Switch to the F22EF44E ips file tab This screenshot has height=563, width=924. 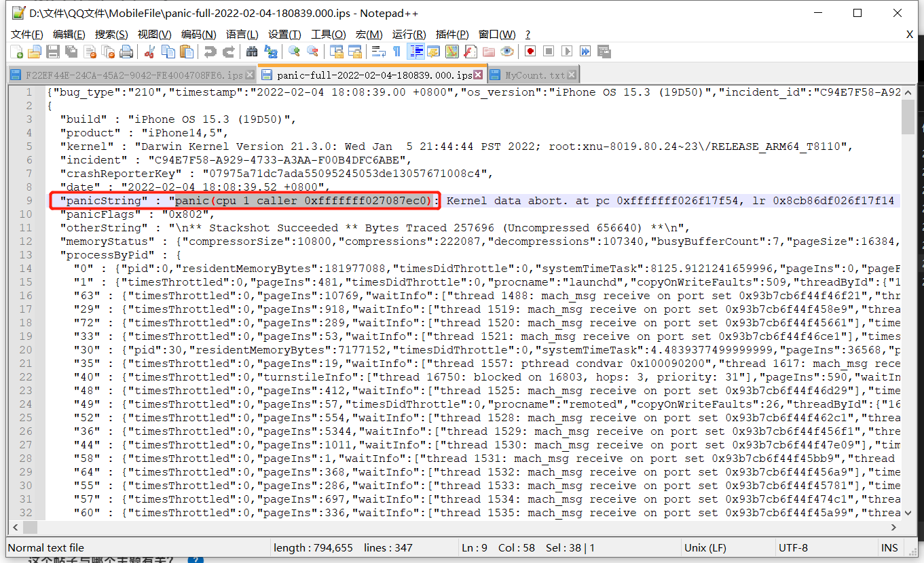[133, 75]
